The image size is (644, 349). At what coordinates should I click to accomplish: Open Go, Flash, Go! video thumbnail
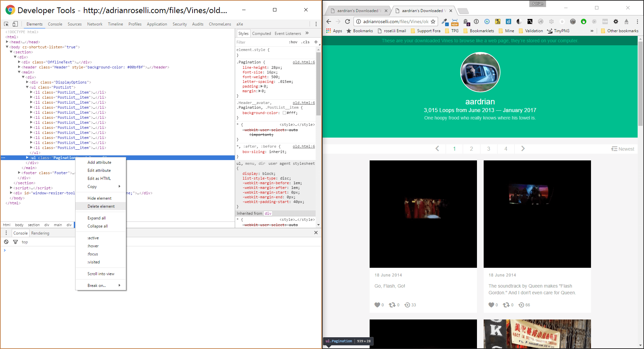[x=423, y=214]
